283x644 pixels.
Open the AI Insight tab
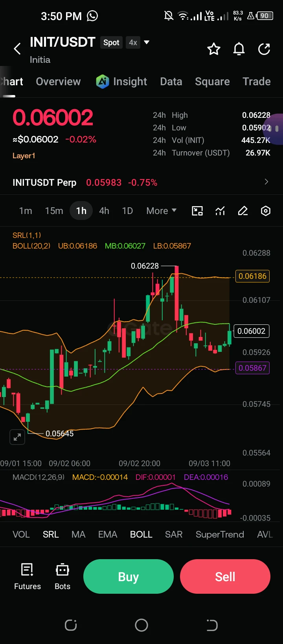[121, 81]
